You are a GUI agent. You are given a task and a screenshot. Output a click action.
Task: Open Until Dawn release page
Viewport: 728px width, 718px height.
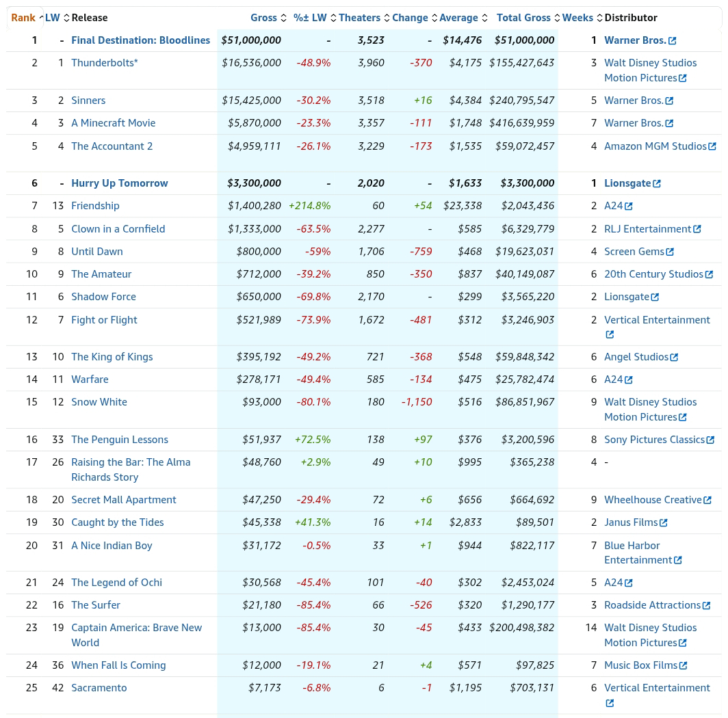tap(97, 252)
